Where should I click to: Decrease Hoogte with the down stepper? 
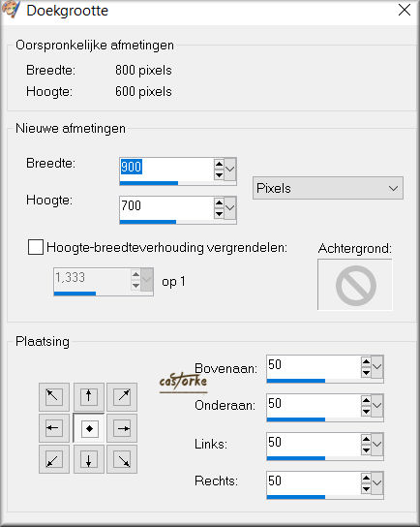219,214
